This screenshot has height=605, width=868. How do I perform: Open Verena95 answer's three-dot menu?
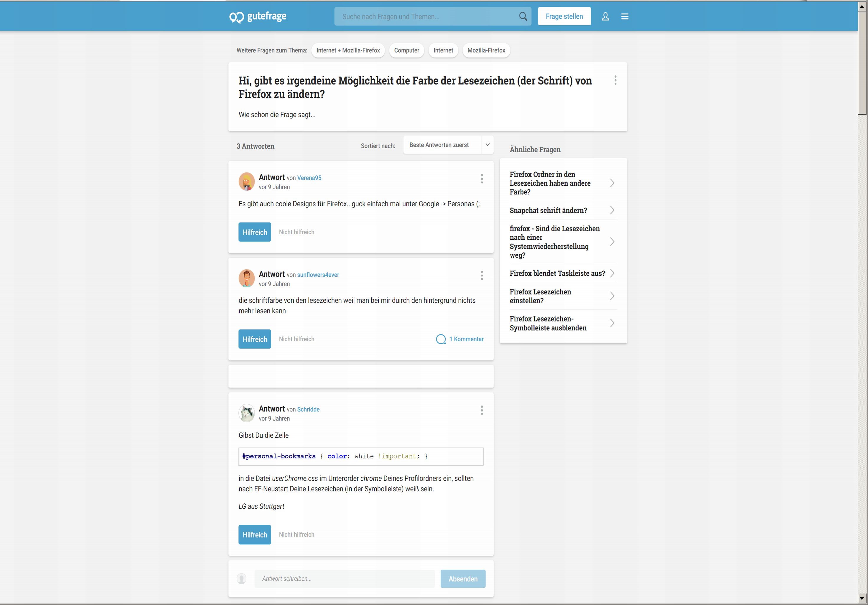(482, 179)
